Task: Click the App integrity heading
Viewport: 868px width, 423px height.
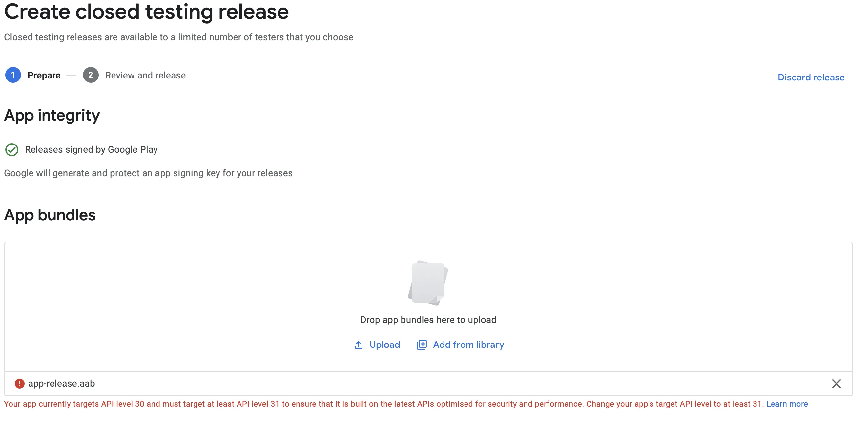Action: 52,115
